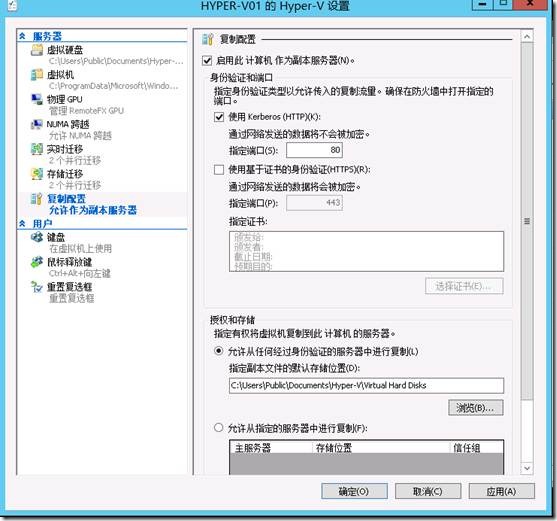Click the vertical scrollbar thumb
557x521 pixels.
click(x=527, y=221)
